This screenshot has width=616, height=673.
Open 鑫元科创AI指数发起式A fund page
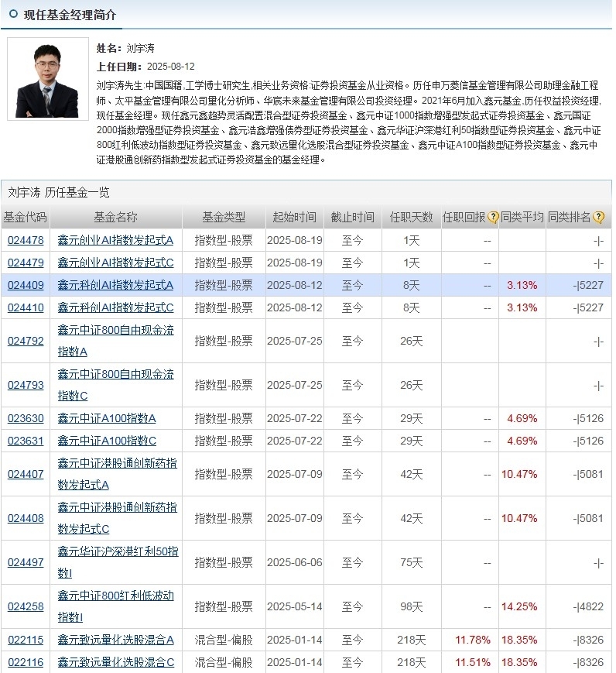coord(115,285)
